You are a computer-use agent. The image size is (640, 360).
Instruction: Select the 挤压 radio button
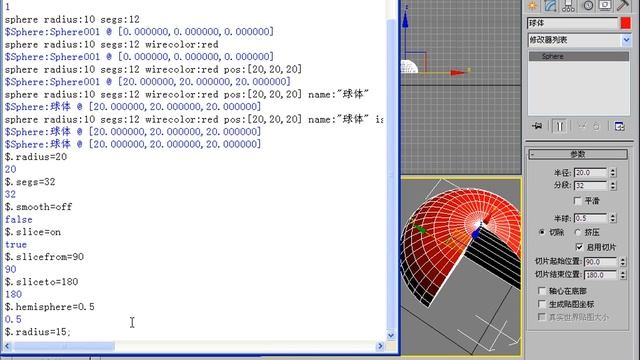[x=578, y=232]
